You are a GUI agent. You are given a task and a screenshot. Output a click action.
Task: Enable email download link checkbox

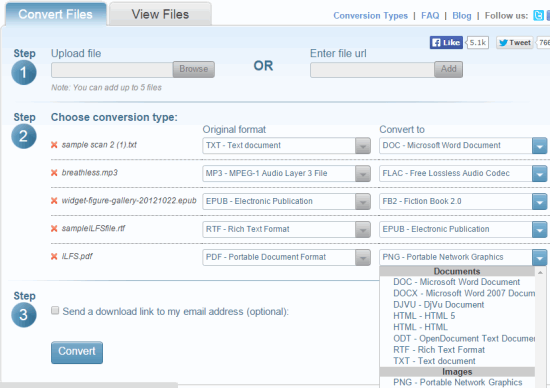coord(55,310)
